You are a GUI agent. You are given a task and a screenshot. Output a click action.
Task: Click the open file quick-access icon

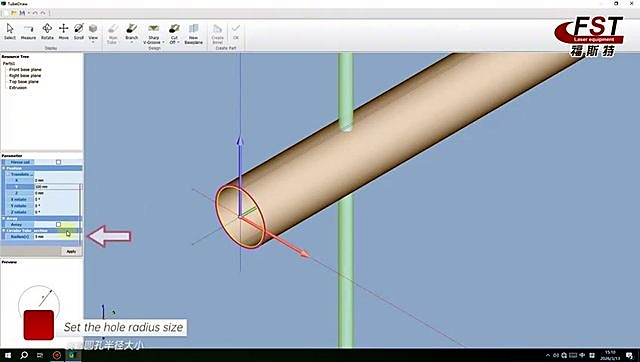[x=13, y=13]
